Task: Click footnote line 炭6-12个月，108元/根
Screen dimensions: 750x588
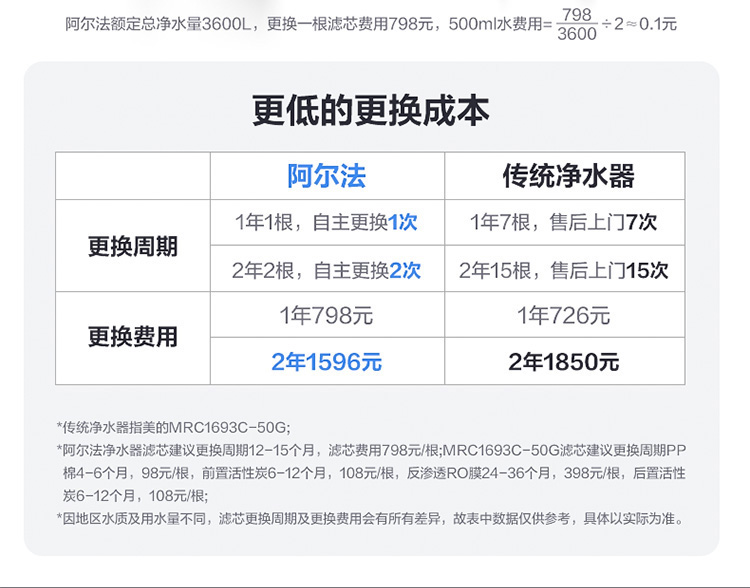Action: pyautogui.click(x=135, y=496)
